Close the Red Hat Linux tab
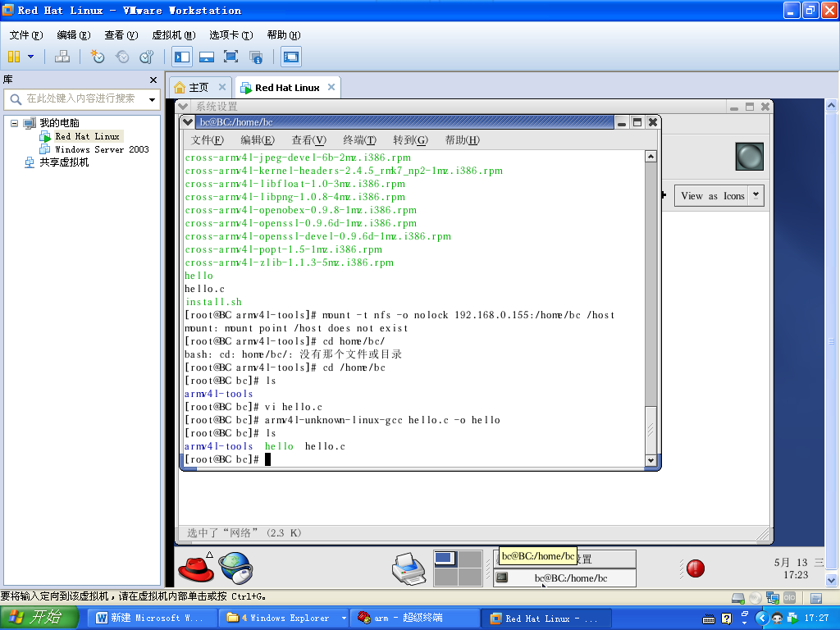The width and height of the screenshot is (840, 630). coord(331,87)
